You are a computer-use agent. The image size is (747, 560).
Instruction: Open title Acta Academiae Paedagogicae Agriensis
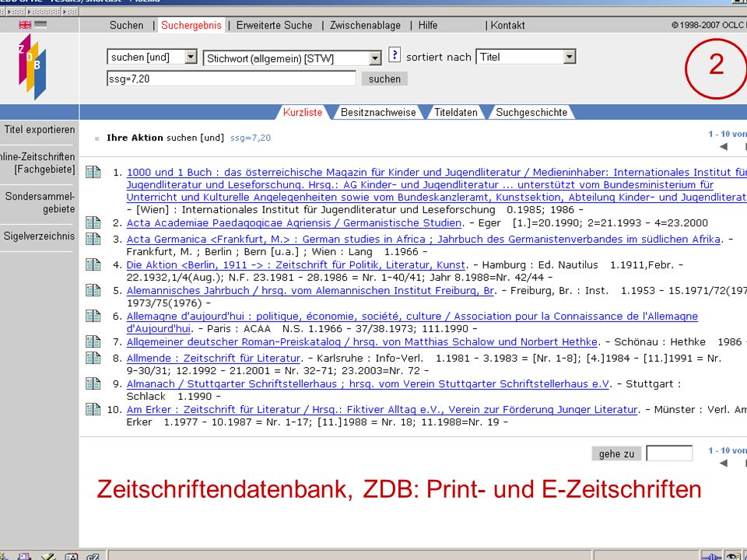click(294, 223)
